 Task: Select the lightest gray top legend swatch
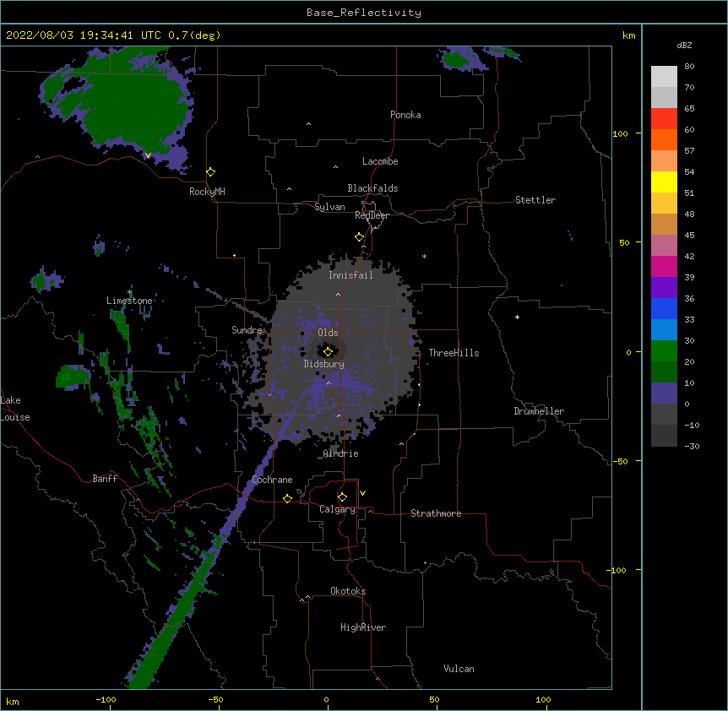(x=664, y=76)
